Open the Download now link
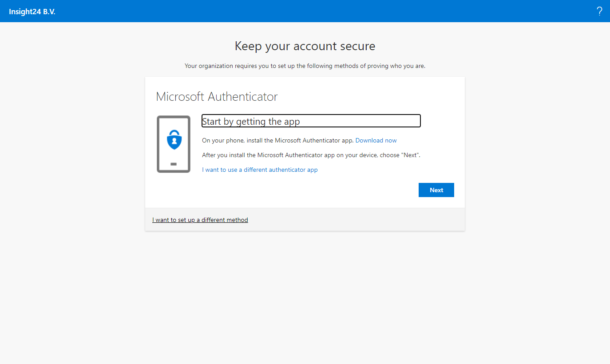Viewport: 610px width, 364px height. pyautogui.click(x=376, y=140)
